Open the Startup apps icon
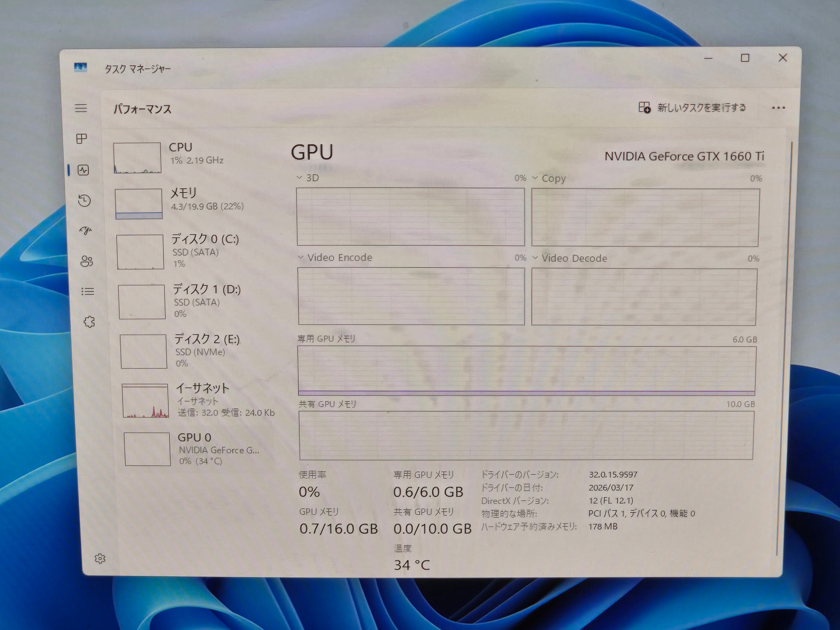The image size is (840, 630). point(86,231)
